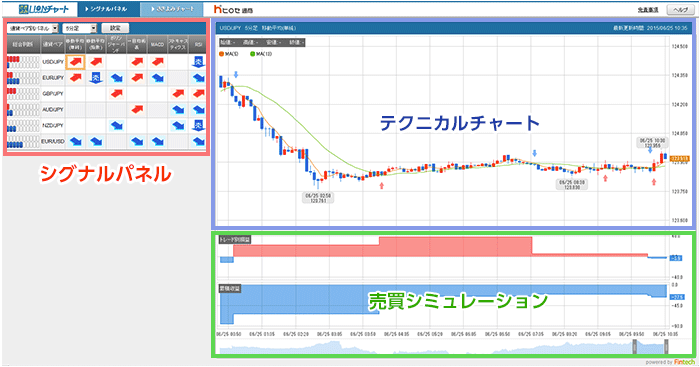Open USDJPY Ichimoku buy signal arrow
The height and width of the screenshot is (367, 700).
137,62
